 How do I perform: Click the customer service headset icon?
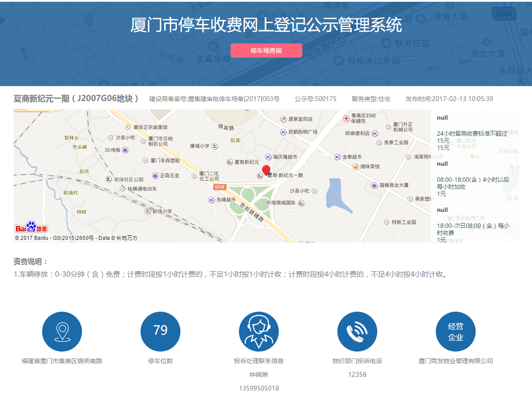(x=259, y=332)
